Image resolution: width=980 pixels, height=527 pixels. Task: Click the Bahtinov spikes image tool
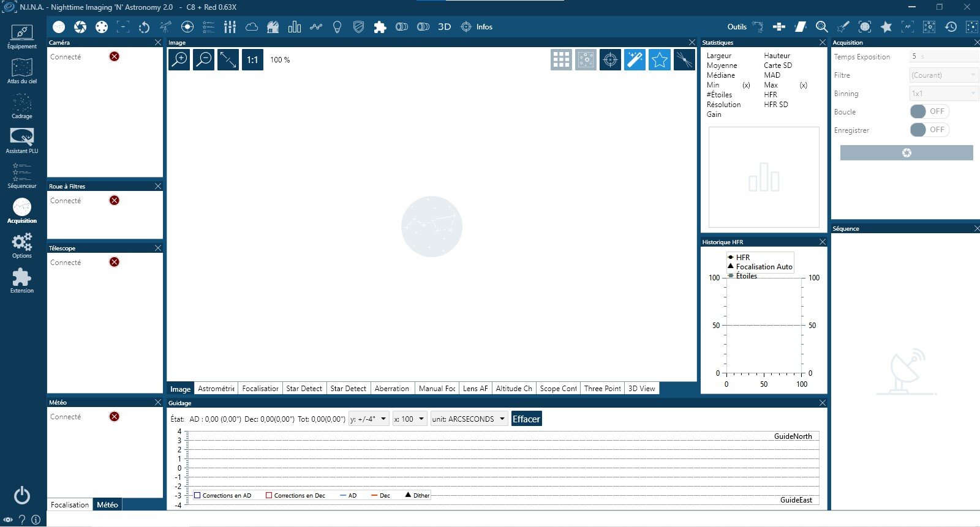684,59
